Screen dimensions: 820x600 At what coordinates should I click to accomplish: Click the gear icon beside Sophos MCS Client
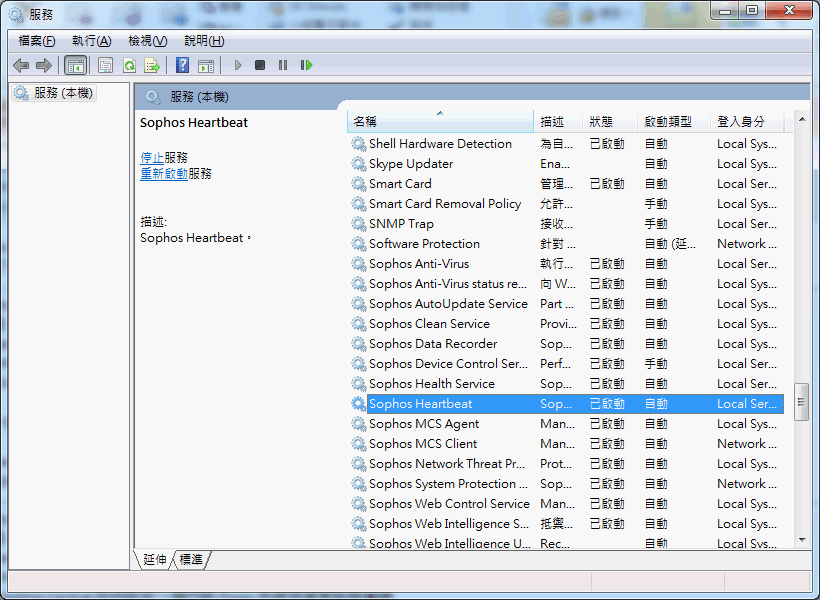click(358, 444)
